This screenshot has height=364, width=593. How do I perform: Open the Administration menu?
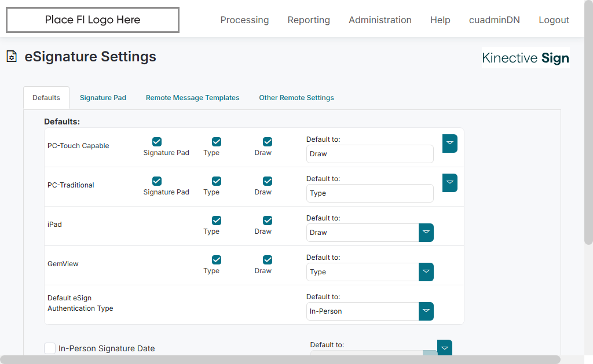pos(380,20)
